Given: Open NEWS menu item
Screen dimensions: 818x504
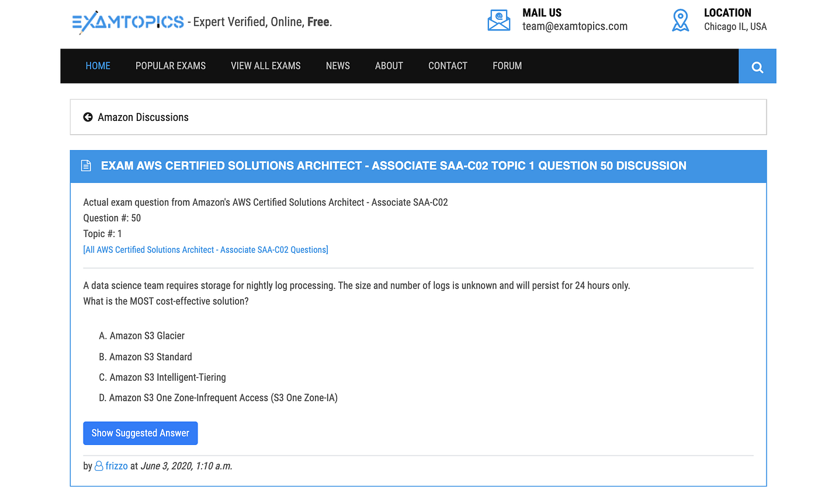Looking at the screenshot, I should [338, 66].
